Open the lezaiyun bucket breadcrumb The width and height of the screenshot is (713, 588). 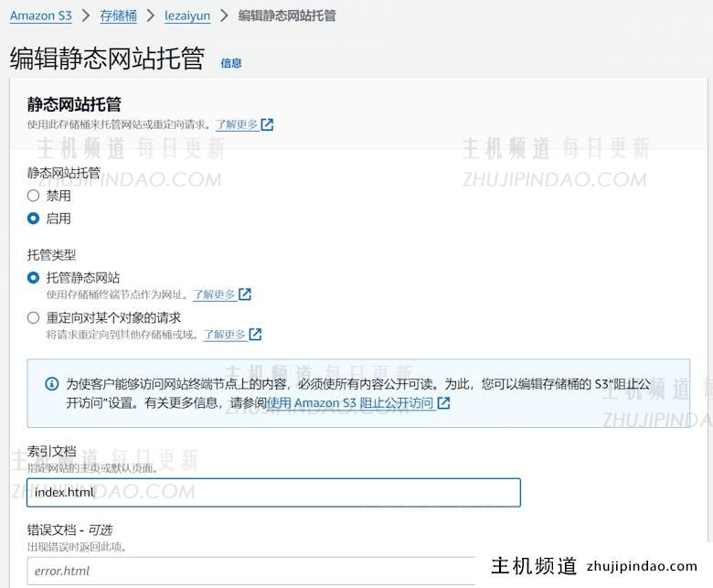187,16
